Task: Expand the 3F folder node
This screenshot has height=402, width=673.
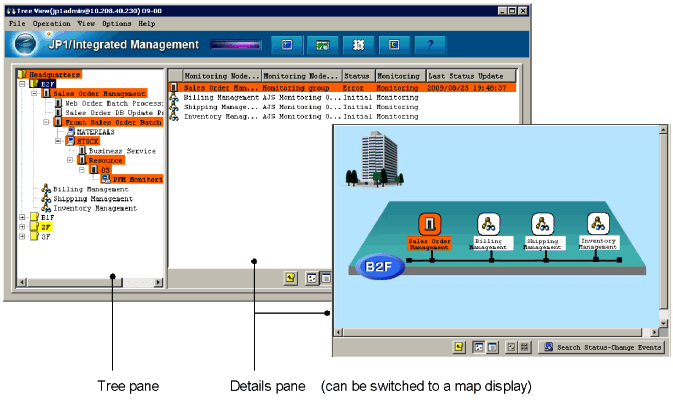Action: point(22,237)
